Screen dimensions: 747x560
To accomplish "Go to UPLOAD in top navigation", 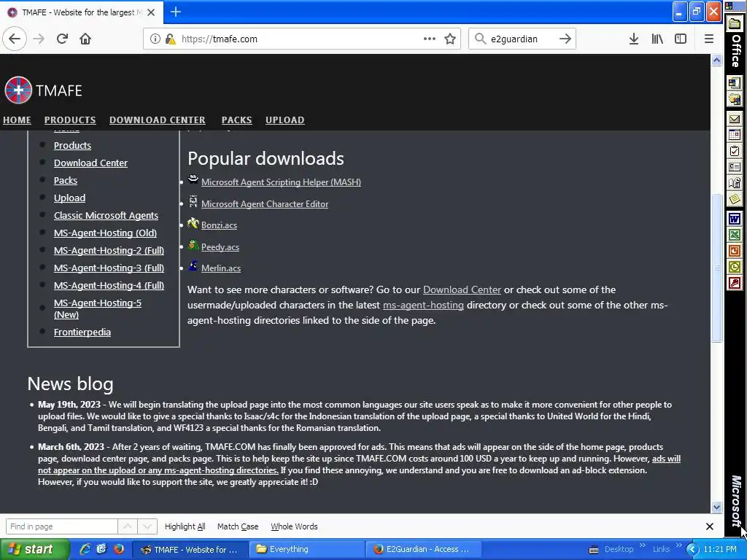I will tap(285, 120).
